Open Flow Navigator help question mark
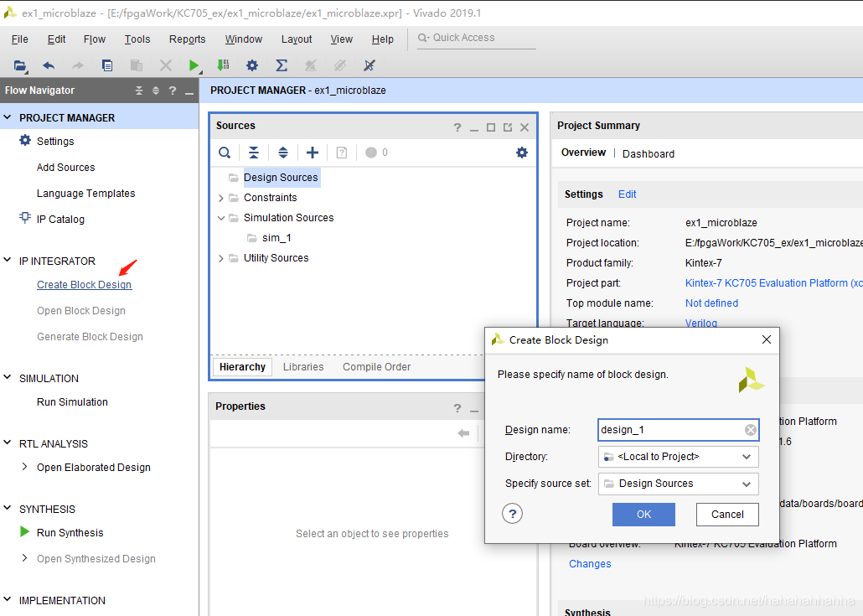This screenshot has height=616, width=863. pos(173,91)
